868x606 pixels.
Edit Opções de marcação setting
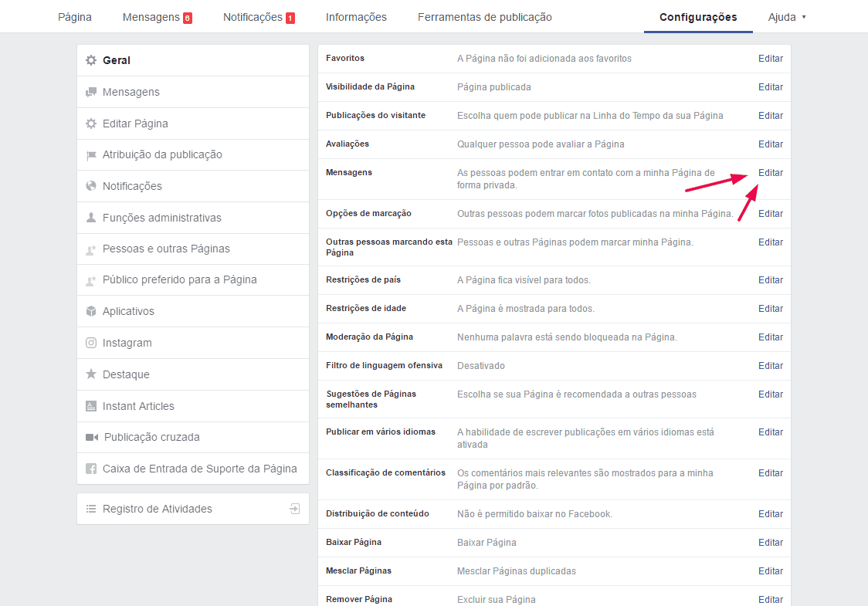pyautogui.click(x=771, y=214)
